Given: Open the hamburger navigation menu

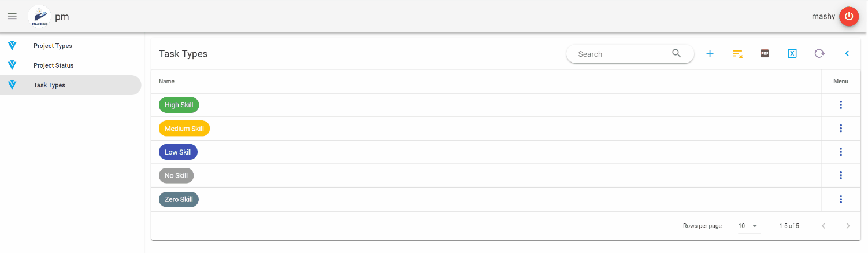Looking at the screenshot, I should click(12, 16).
